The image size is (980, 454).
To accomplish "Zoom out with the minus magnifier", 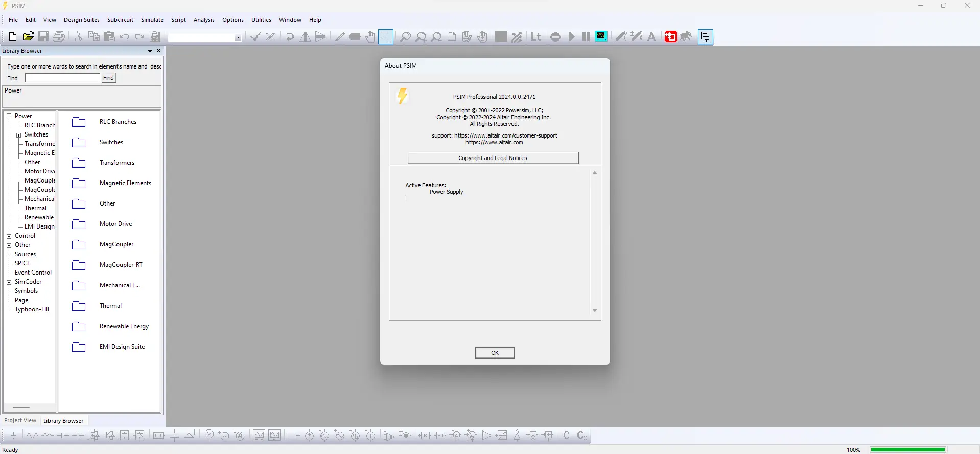I will (436, 36).
